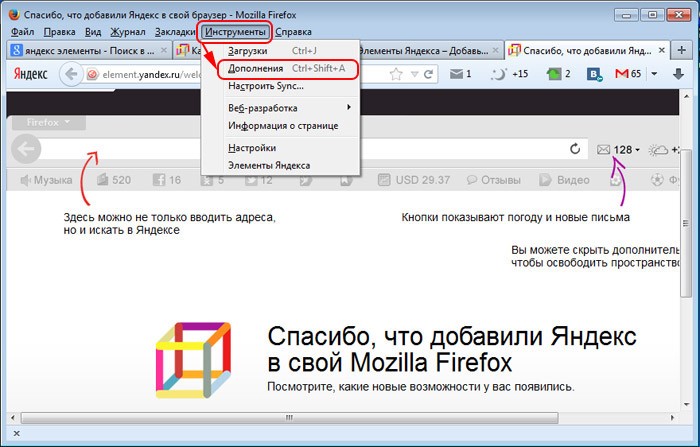Click the vertical scrollbar up arrow
Viewport: 700px width, 447px height.
[x=686, y=96]
